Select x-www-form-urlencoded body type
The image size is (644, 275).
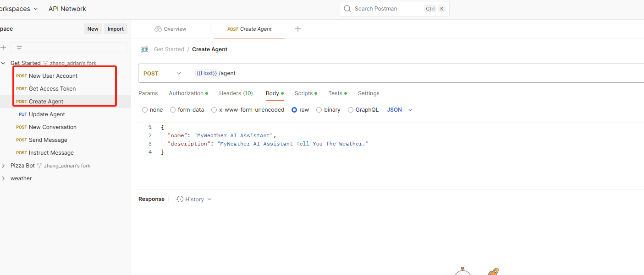pos(214,110)
